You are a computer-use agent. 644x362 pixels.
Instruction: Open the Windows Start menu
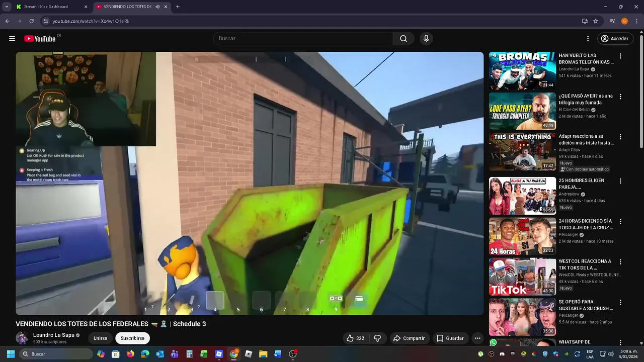pos(11,354)
